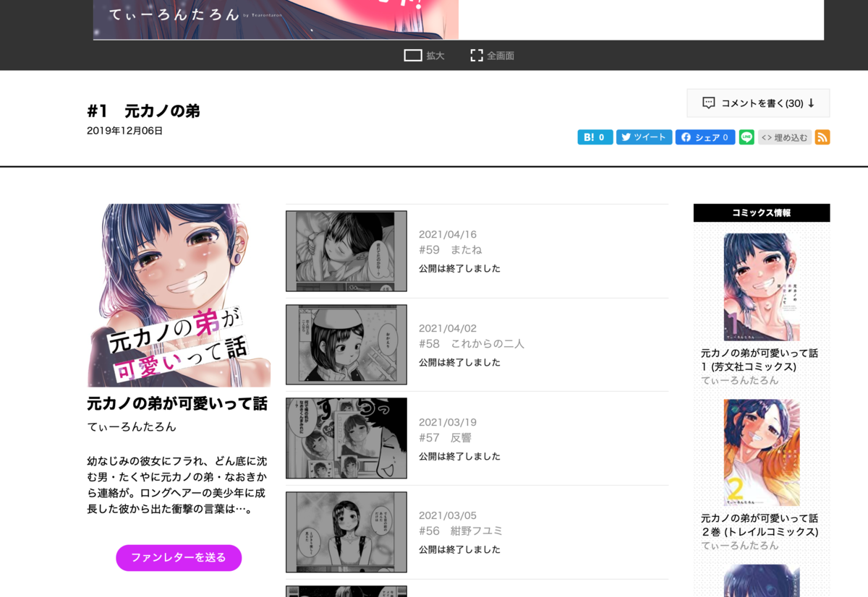This screenshot has height=597, width=868.
Task: Click the series synopsis starting 幼なじみの彼女にフラれ
Action: point(177,484)
